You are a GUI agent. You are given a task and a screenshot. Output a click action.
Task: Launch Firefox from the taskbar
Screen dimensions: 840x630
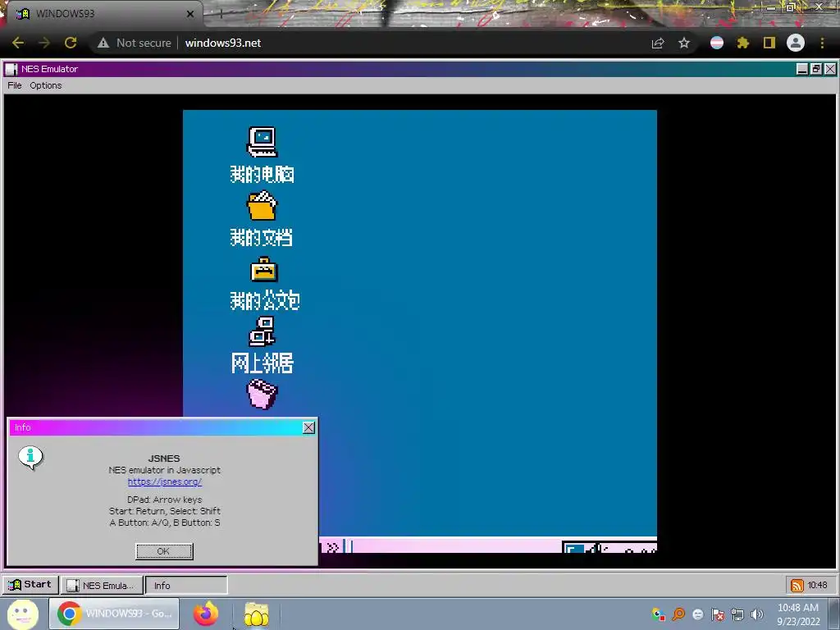[x=206, y=614]
